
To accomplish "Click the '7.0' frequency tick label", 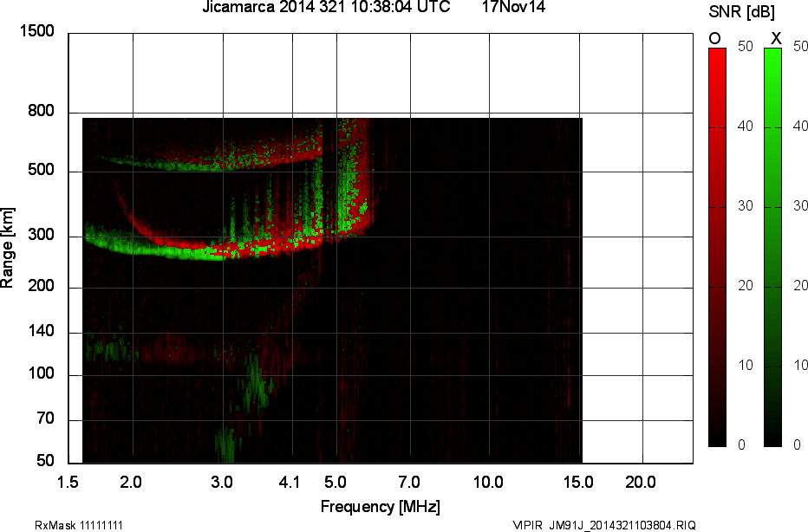I will 409,483.
